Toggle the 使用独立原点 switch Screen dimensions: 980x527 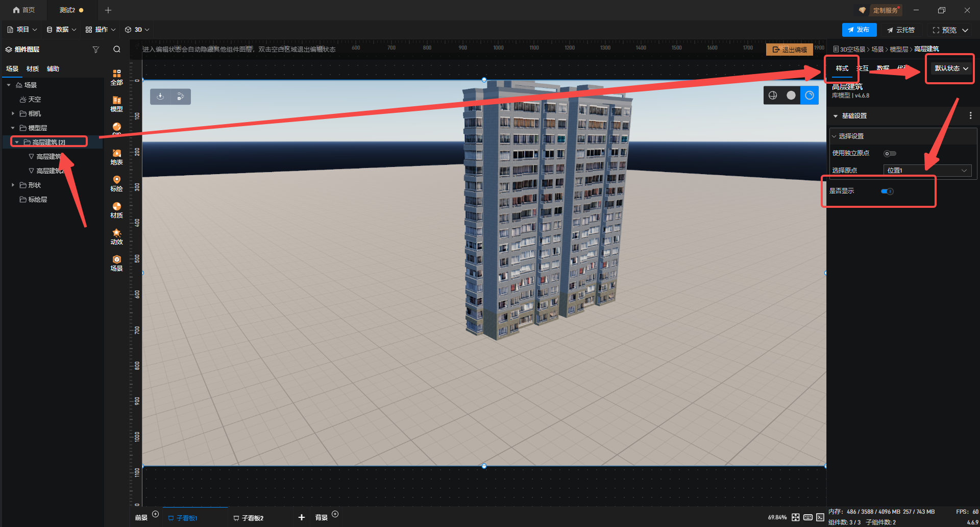coord(890,153)
